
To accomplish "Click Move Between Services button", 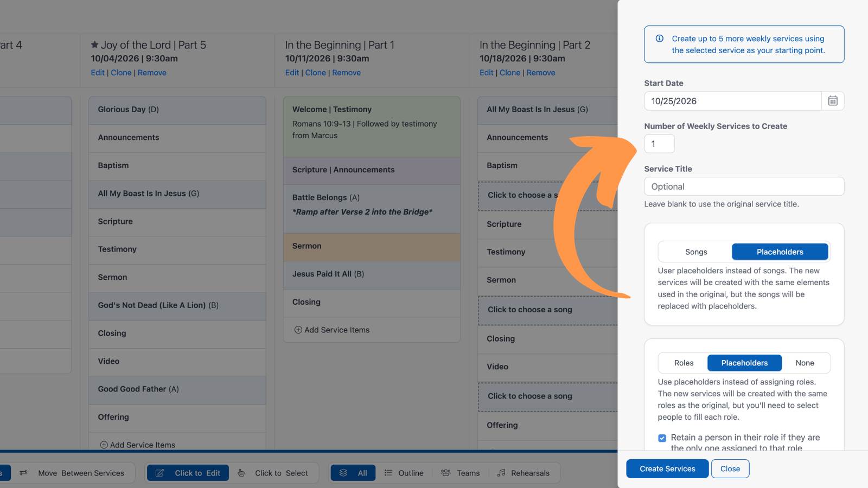I will pos(72,473).
